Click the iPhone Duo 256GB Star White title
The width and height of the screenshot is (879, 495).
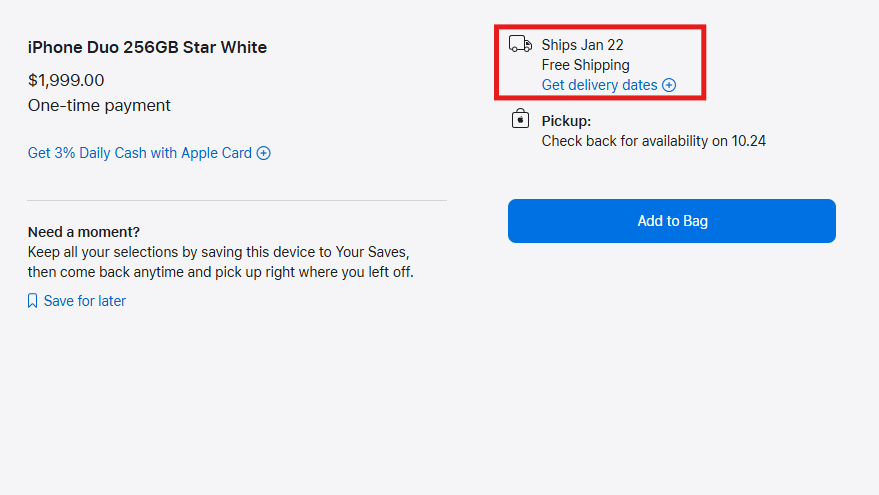(x=147, y=47)
